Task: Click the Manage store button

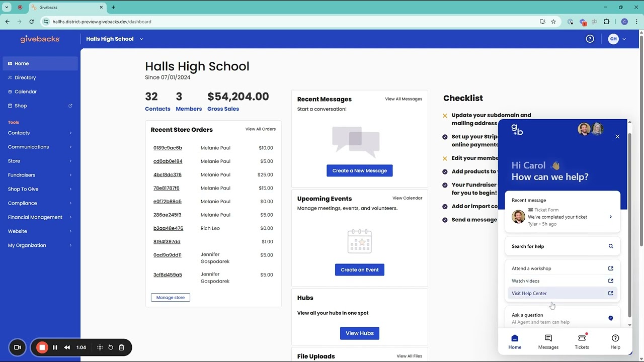Action: (171, 298)
